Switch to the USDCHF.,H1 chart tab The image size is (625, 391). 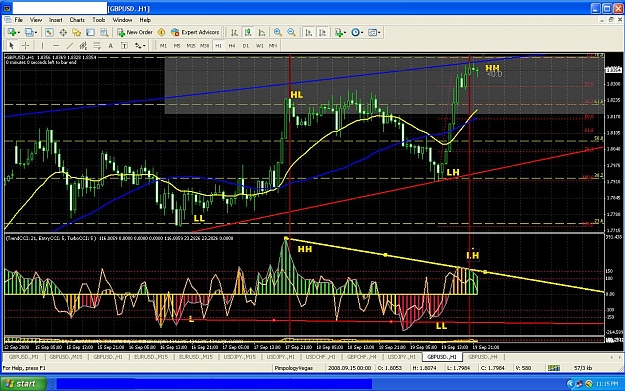320,357
